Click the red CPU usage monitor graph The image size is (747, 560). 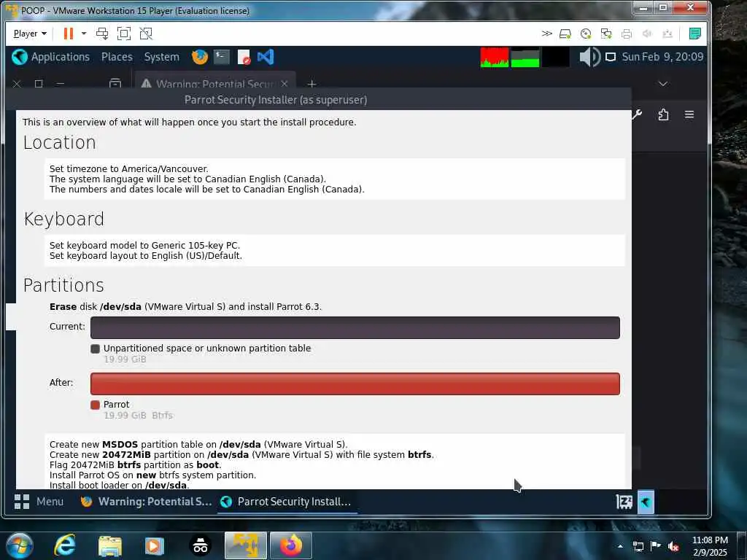495,57
